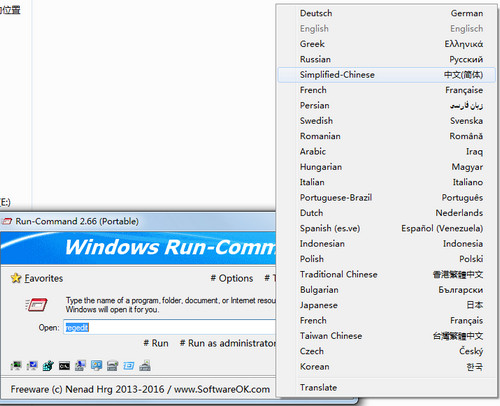
Task: Click the red Run-Command icon beside the description
Action: [36, 305]
